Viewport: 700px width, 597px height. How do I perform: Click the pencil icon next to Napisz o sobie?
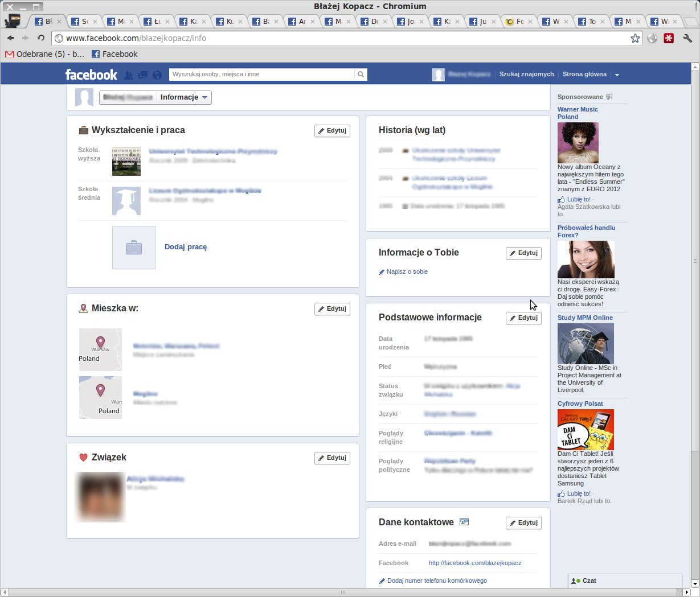pos(382,272)
